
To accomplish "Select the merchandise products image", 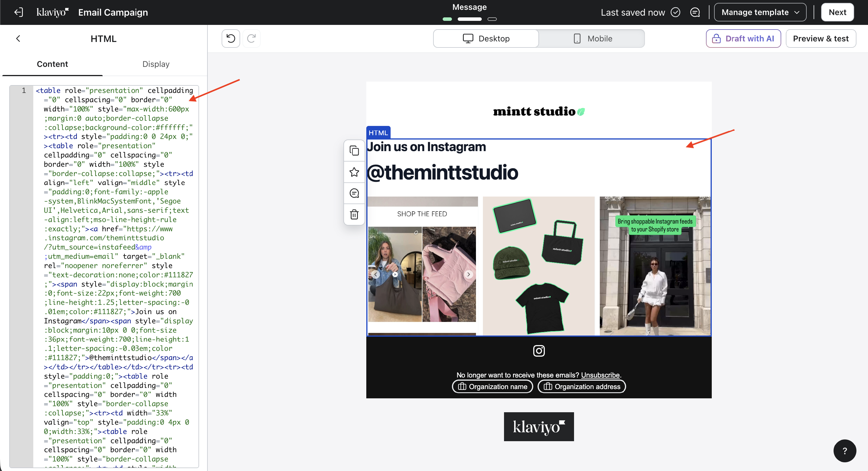I will 538,266.
